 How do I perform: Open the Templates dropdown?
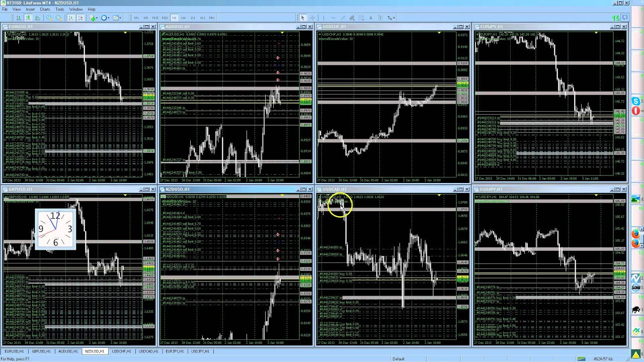coord(117,18)
